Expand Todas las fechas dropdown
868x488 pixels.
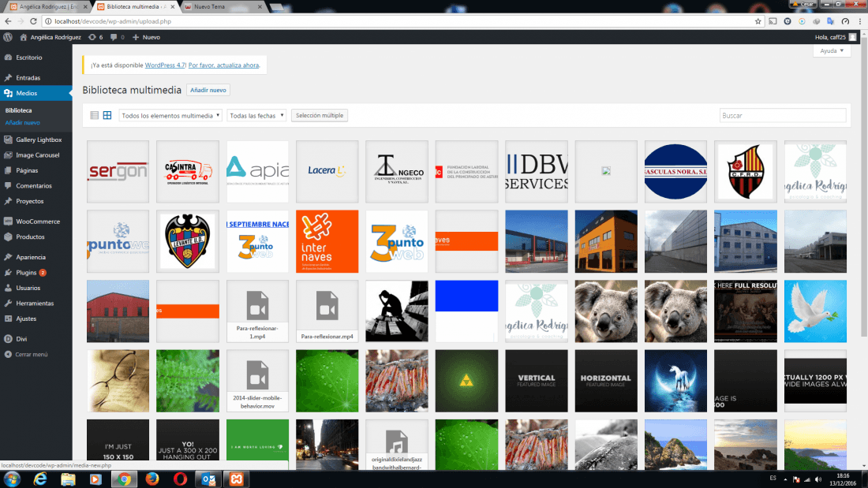click(256, 116)
